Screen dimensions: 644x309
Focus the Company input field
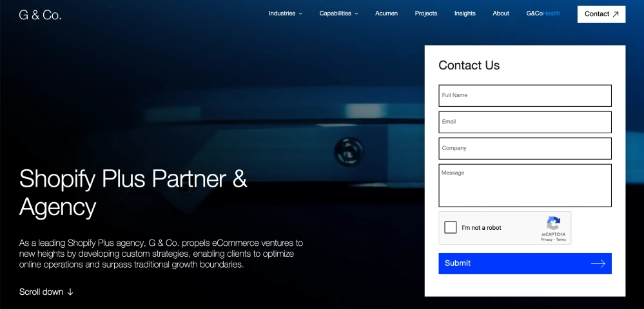(525, 149)
